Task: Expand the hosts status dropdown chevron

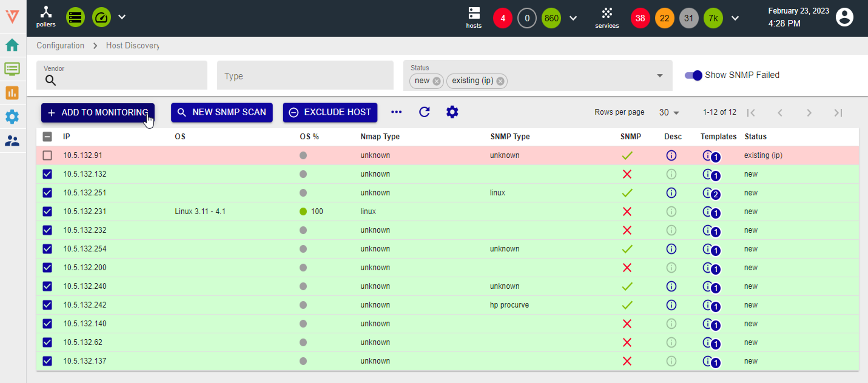Action: 573,18
